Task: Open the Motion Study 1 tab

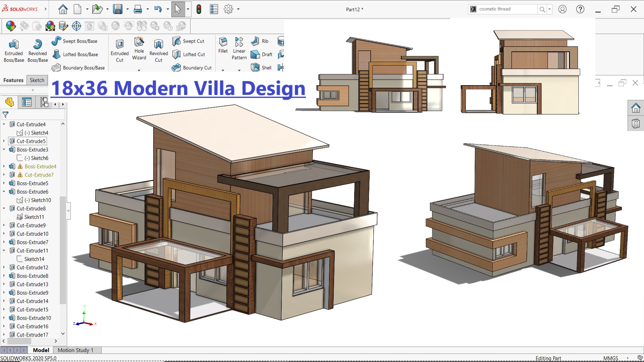Action: tap(75, 350)
